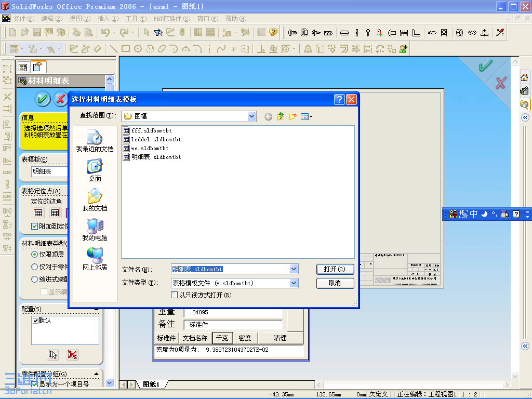Viewport: 532px width, 399px height.
Task: Select the washer icon on the fasteners toolbar
Action: (x=344, y=33)
